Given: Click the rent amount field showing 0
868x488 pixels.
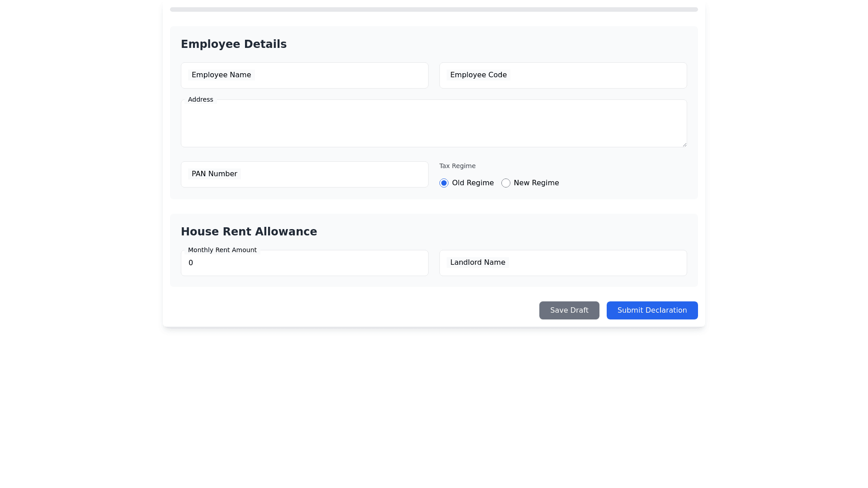Looking at the screenshot, I should pos(304,263).
